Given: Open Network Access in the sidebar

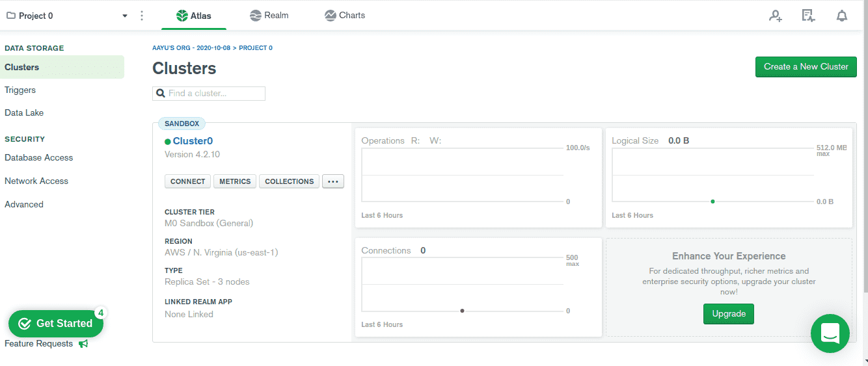Looking at the screenshot, I should pyautogui.click(x=36, y=181).
